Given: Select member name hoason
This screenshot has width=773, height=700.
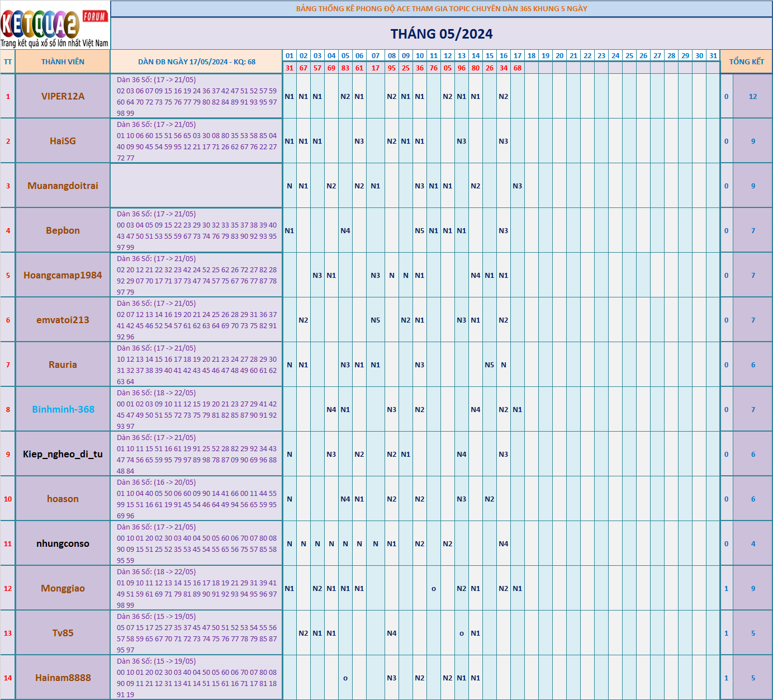Looking at the screenshot, I should coord(63,499).
